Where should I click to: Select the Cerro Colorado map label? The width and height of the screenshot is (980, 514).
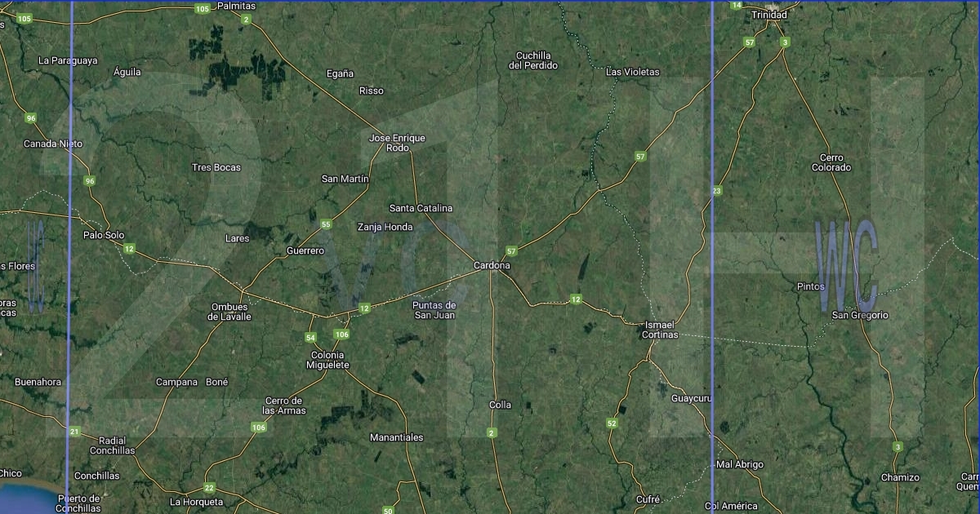pyautogui.click(x=831, y=162)
